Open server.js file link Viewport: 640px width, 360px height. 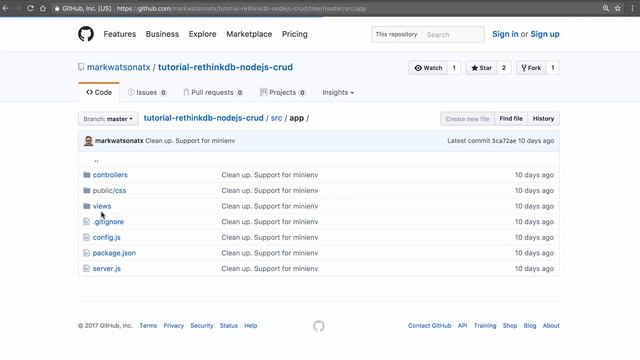tap(107, 268)
